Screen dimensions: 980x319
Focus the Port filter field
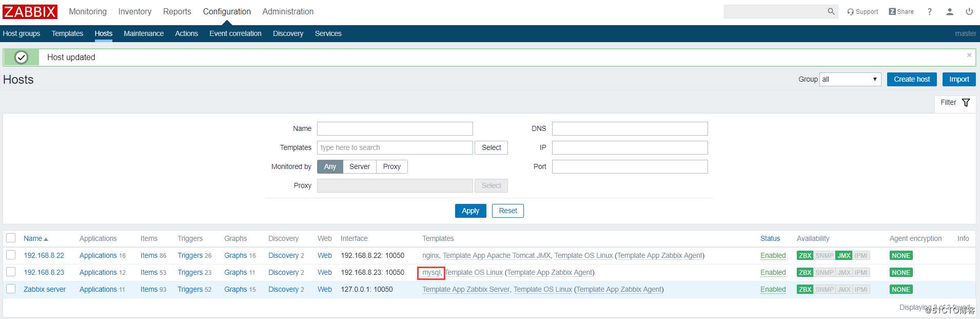(x=630, y=166)
